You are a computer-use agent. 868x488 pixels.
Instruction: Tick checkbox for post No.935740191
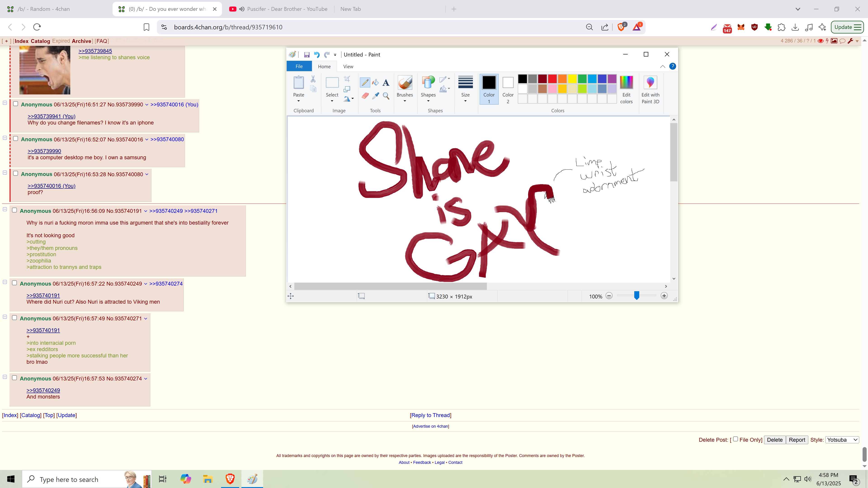point(14,210)
